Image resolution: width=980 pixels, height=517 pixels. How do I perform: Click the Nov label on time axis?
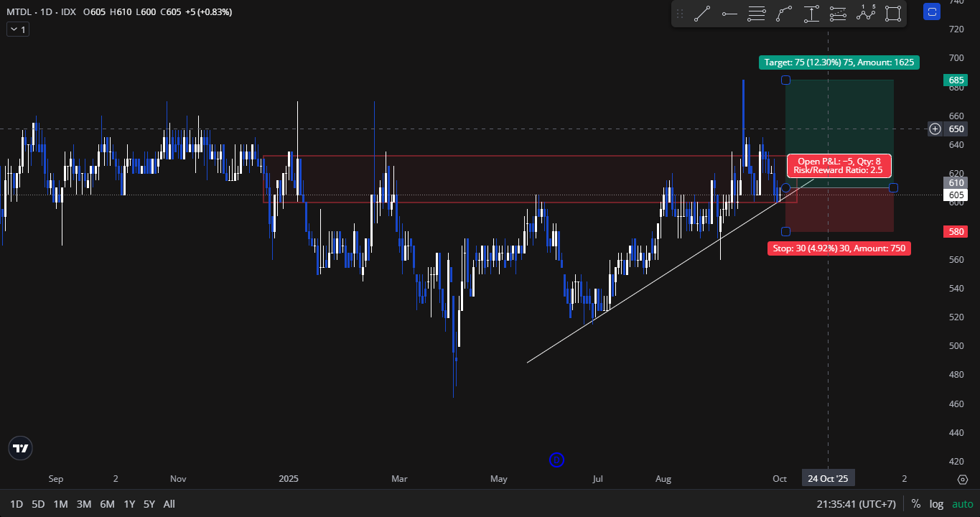click(x=178, y=478)
